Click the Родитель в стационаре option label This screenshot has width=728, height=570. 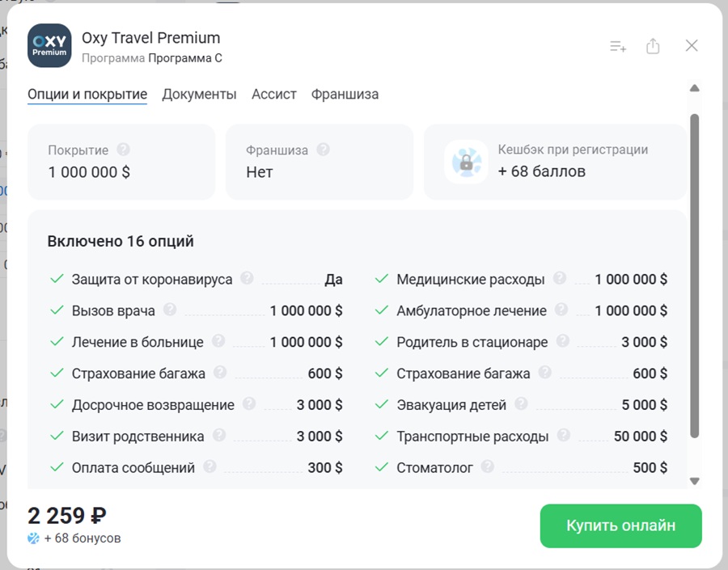pos(472,342)
